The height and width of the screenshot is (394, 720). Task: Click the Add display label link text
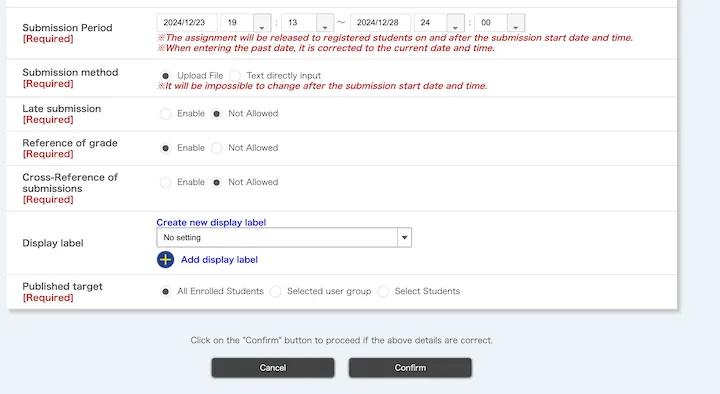coord(219,259)
